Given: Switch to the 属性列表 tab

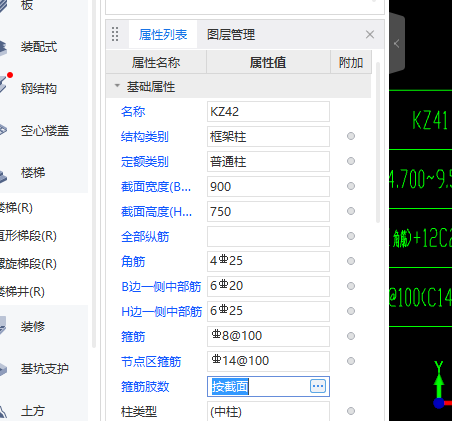Looking at the screenshot, I should click(163, 35).
